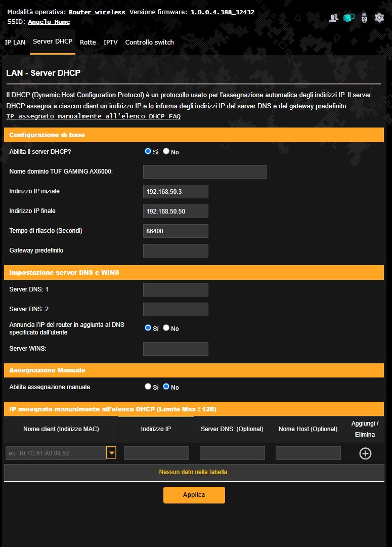Open the USB device status icon
Viewport: 392px width, 547px height.
(364, 17)
